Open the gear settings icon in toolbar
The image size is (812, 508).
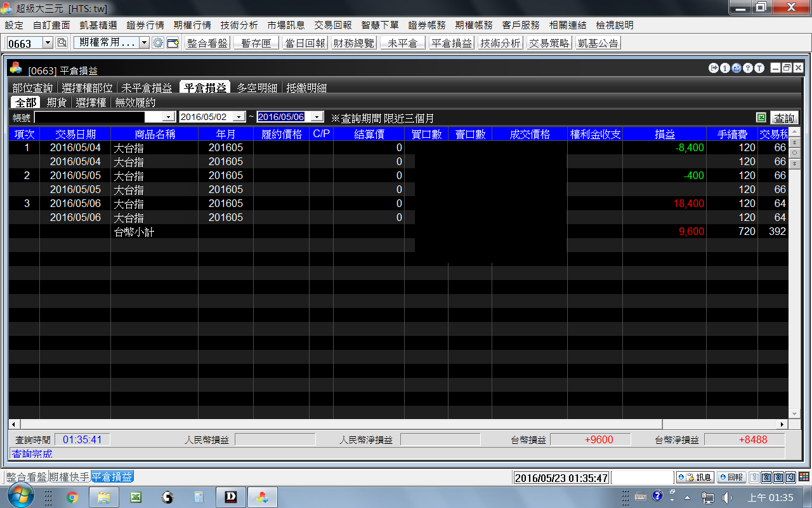tap(158, 43)
